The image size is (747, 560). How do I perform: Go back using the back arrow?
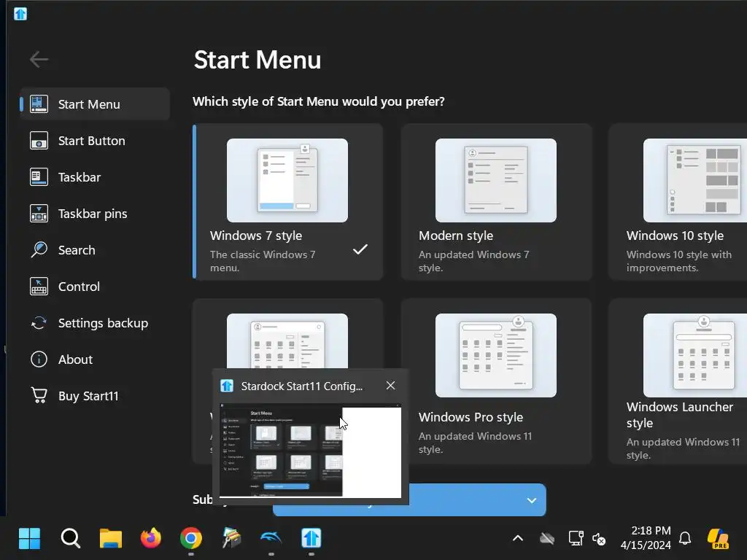point(39,60)
